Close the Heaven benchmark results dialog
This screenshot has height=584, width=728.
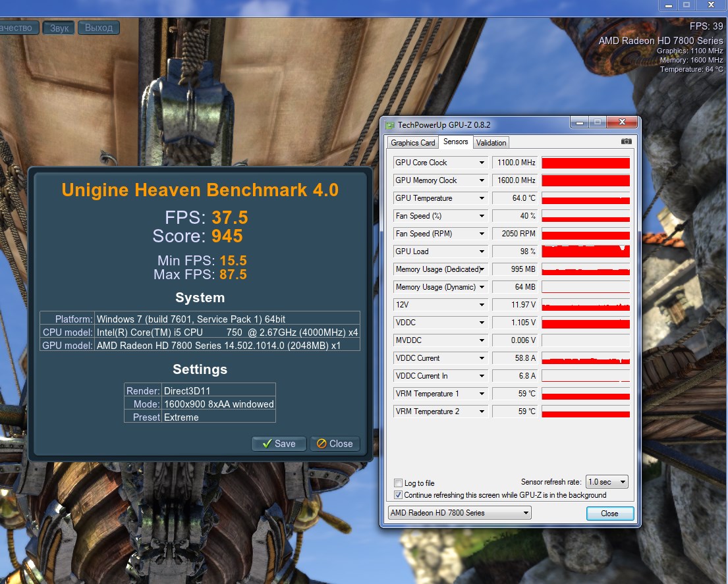click(335, 444)
